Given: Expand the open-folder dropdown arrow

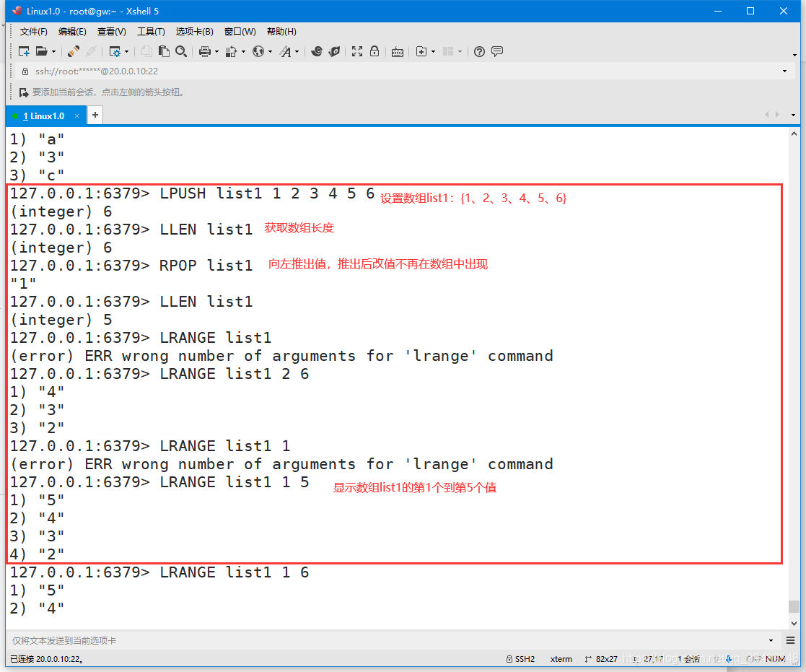Looking at the screenshot, I should click(53, 52).
